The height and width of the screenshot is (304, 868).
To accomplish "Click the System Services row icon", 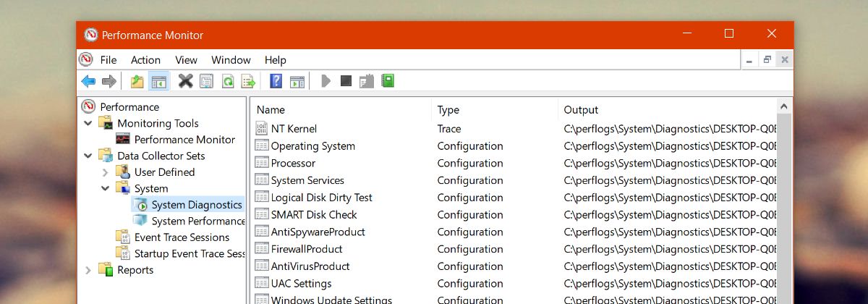I will tap(262, 180).
